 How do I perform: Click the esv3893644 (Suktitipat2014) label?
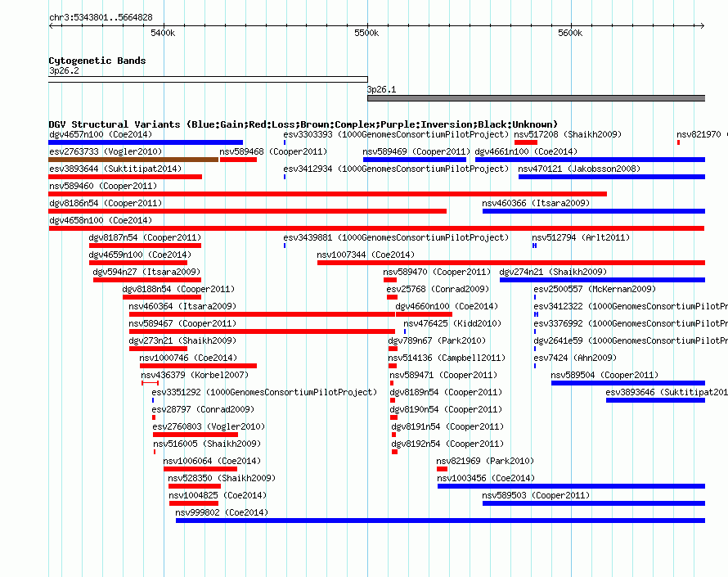coord(115,169)
